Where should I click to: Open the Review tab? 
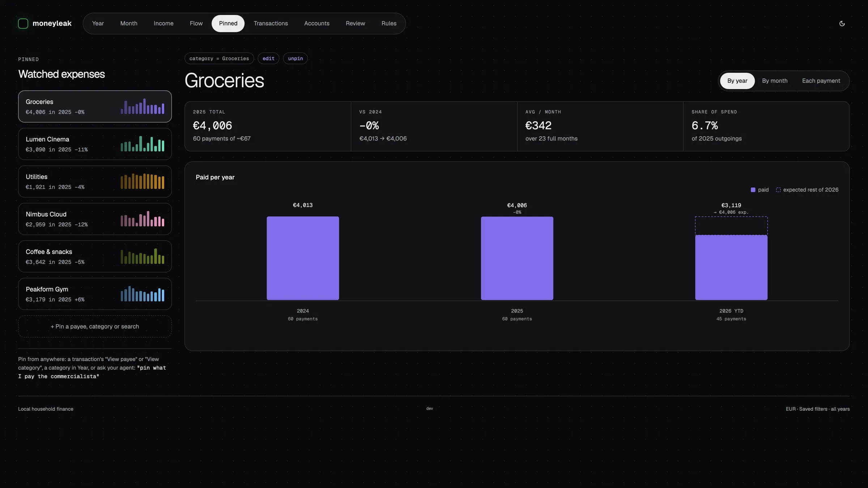(x=355, y=23)
